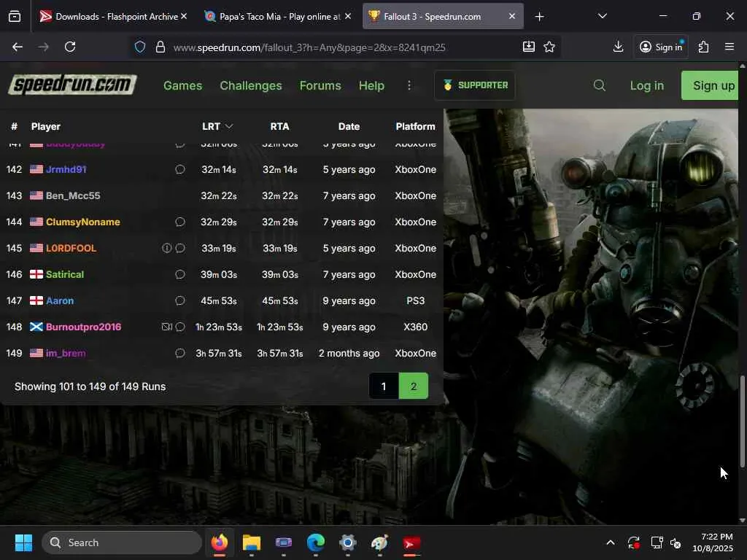This screenshot has height=560, width=747.
Task: Open the Help menu
Action: pyautogui.click(x=371, y=85)
